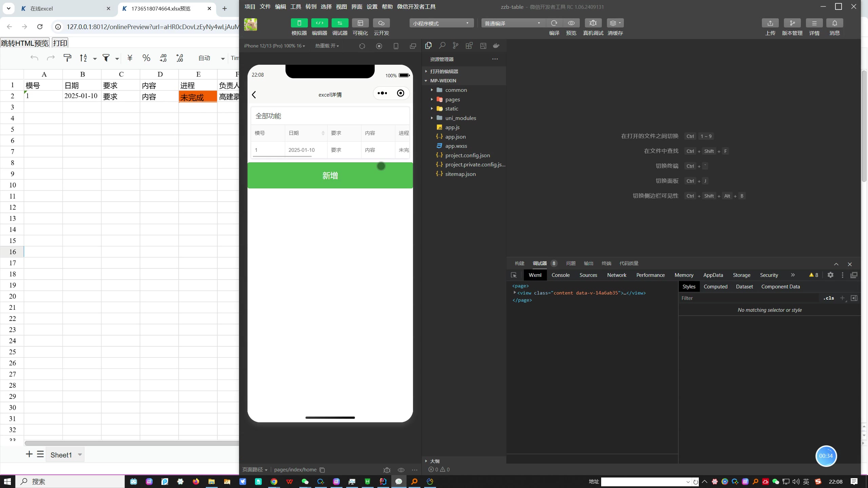Click the simulator refresh icon
This screenshot has height=488, width=868.
tap(362, 46)
